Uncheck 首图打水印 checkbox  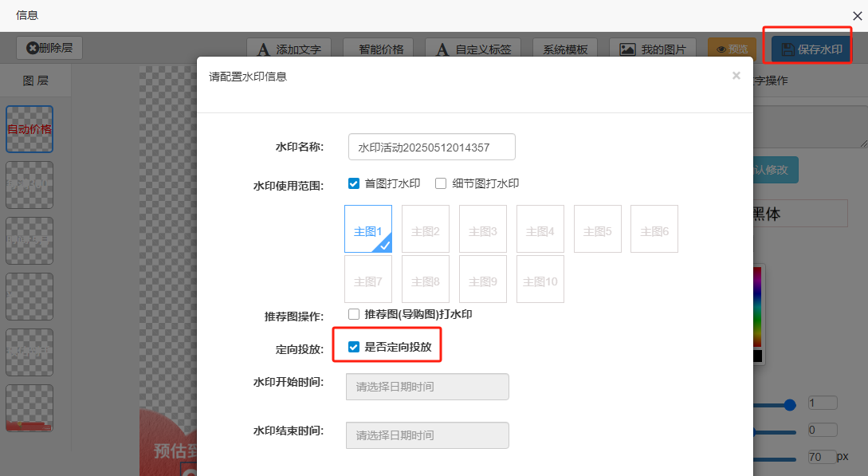355,183
